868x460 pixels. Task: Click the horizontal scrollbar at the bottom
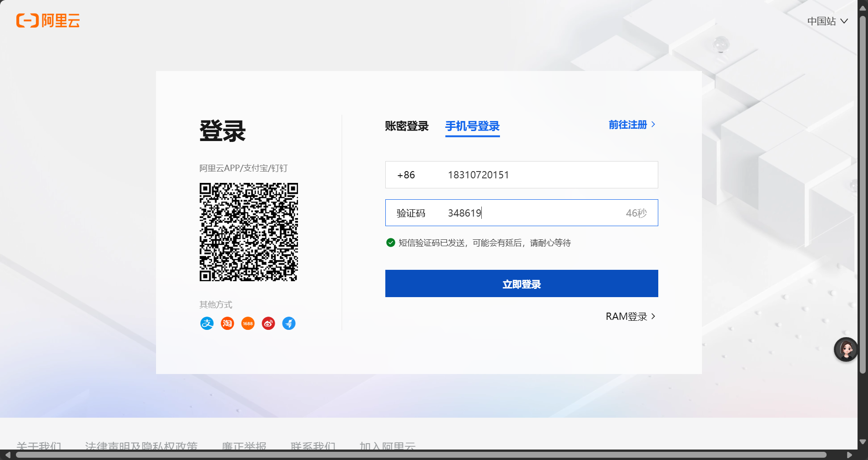[421, 455]
